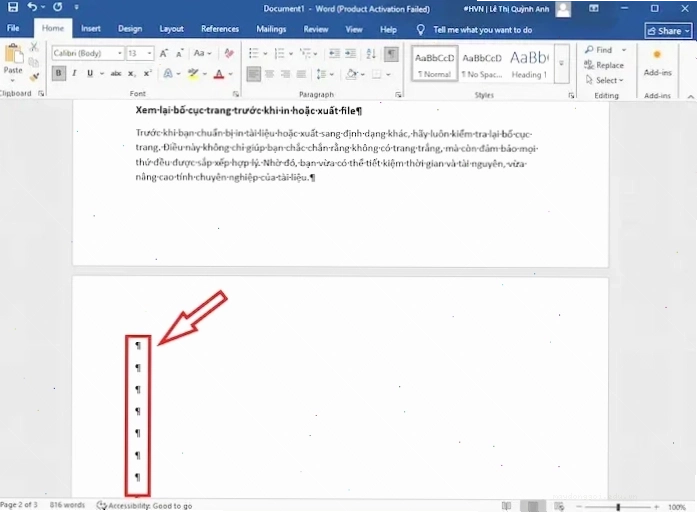Toggle Underline formatting

(90, 73)
